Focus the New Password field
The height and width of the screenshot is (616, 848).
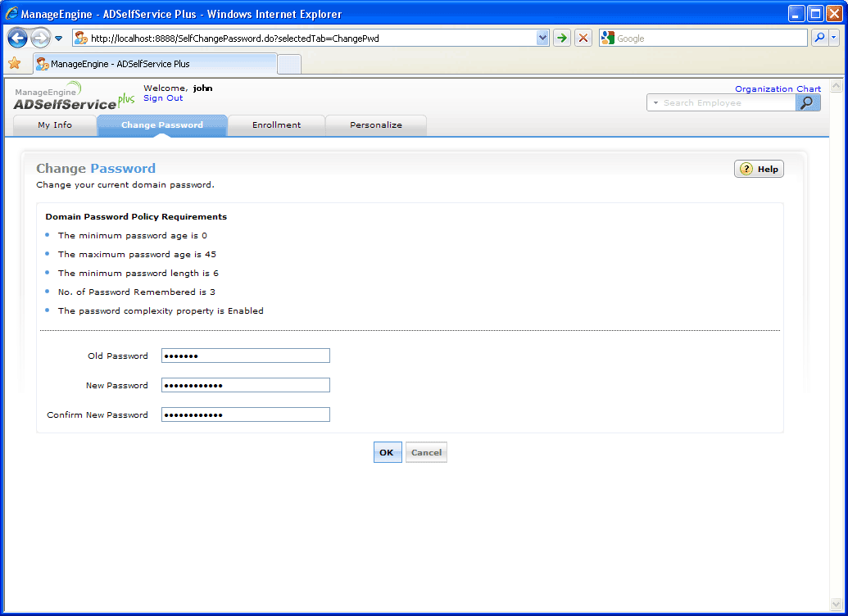(246, 385)
